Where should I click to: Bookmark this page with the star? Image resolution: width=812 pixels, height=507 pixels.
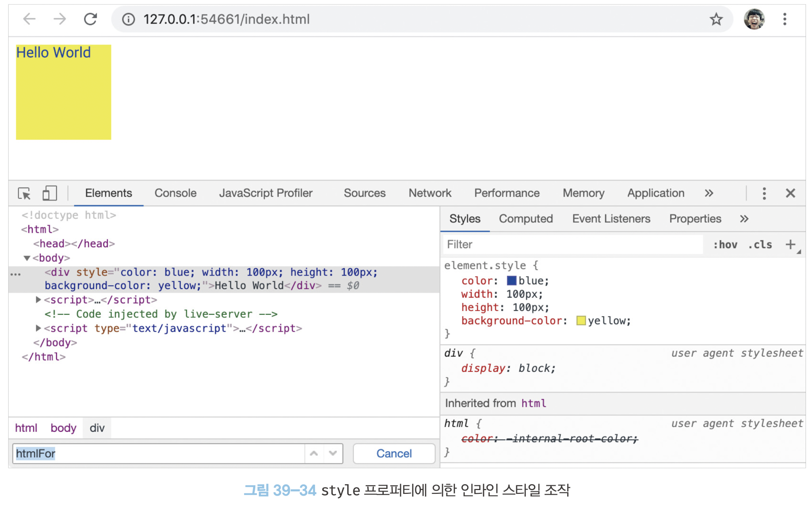[716, 19]
